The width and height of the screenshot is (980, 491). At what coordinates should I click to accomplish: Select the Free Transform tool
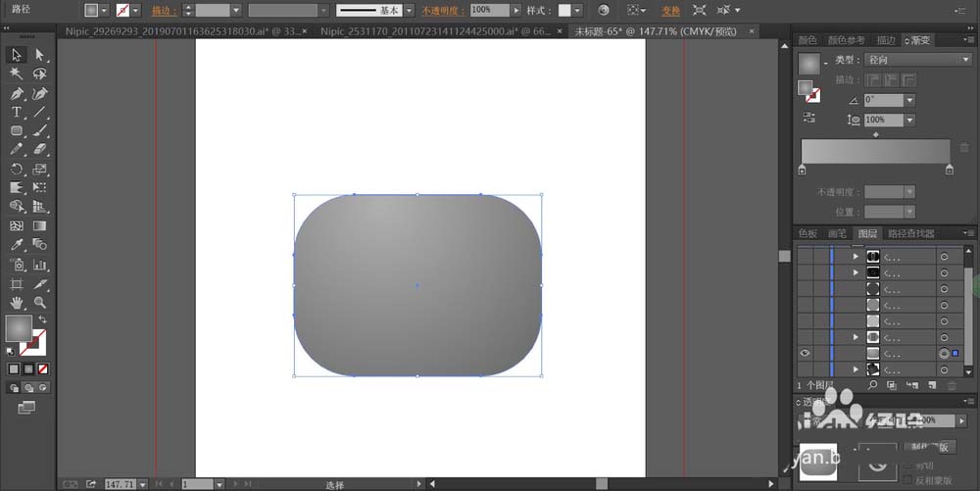[x=40, y=187]
